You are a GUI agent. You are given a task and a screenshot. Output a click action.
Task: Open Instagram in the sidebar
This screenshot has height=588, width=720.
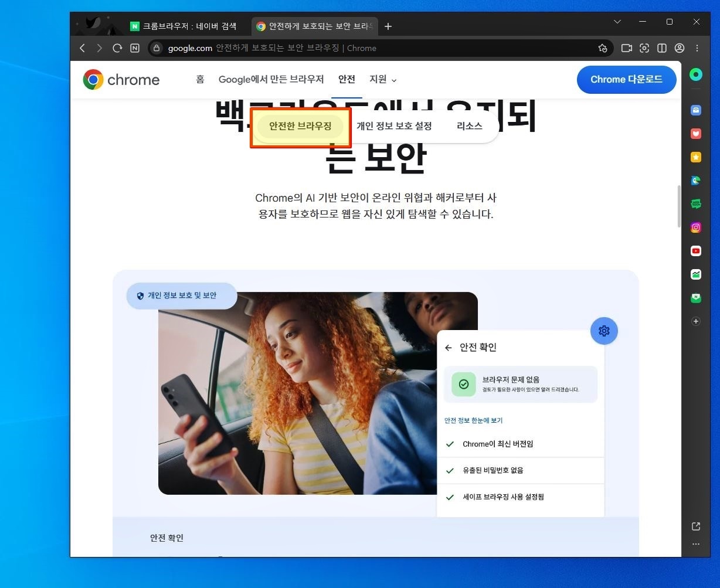tap(696, 227)
